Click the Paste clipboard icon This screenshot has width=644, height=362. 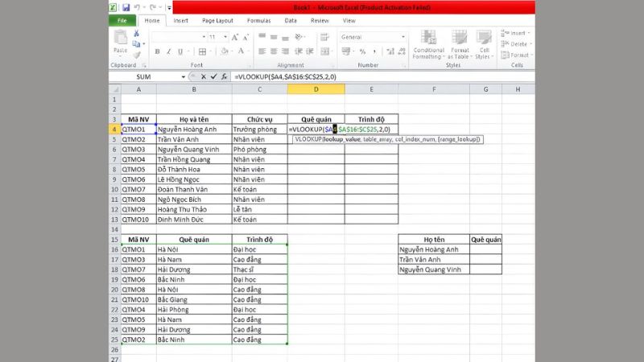(120, 38)
